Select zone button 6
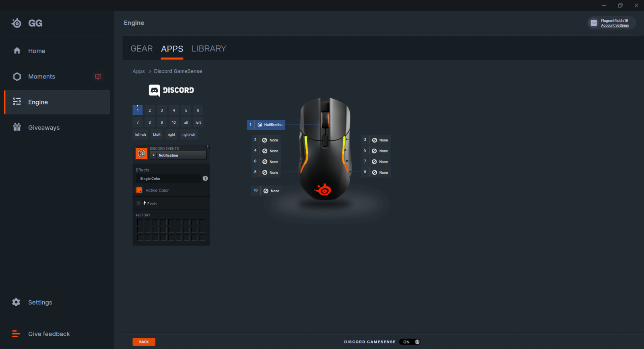Screen dimensions: 644x349 pyautogui.click(x=198, y=110)
